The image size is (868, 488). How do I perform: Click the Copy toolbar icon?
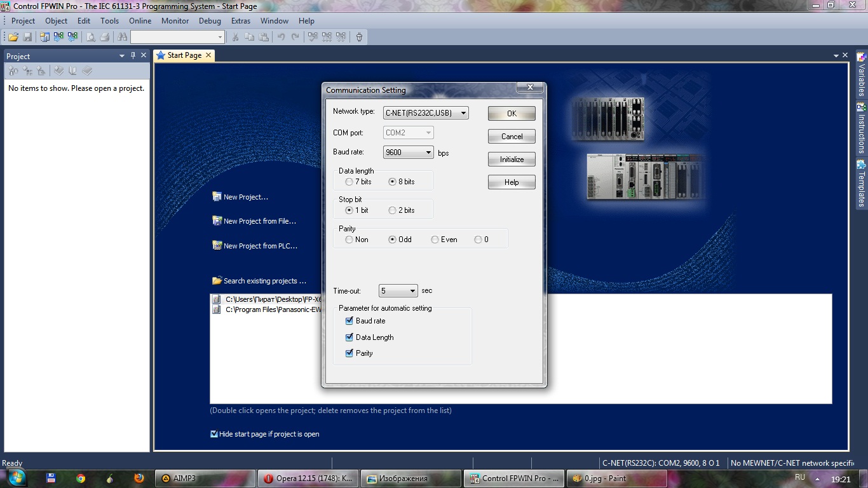coord(250,37)
